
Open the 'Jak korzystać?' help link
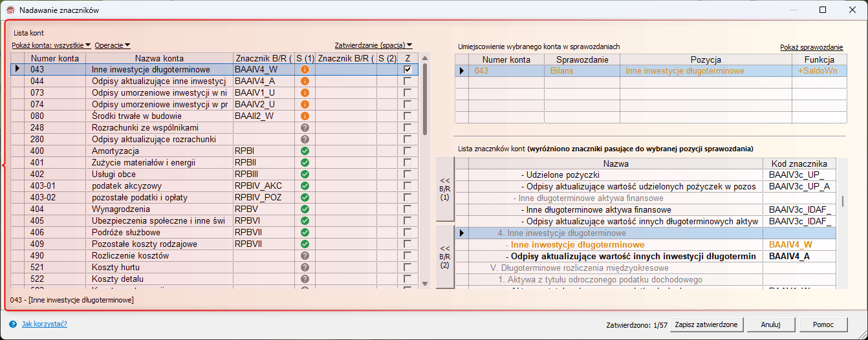pos(45,324)
